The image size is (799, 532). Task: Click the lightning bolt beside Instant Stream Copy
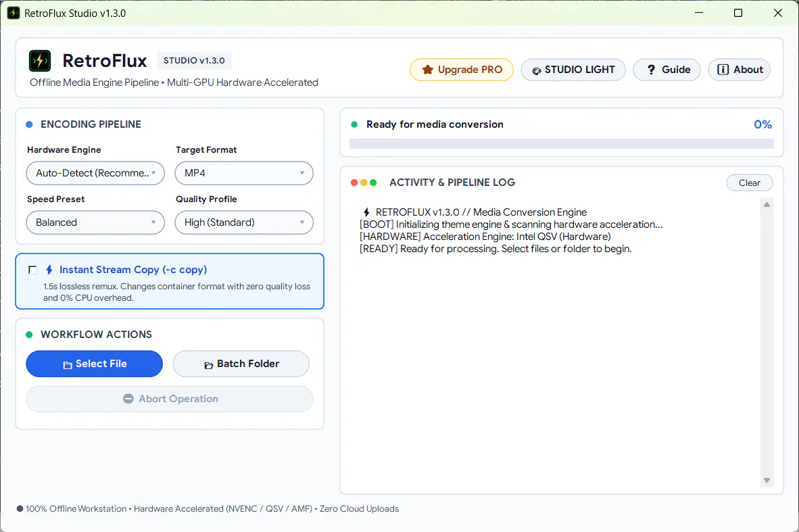click(x=49, y=270)
